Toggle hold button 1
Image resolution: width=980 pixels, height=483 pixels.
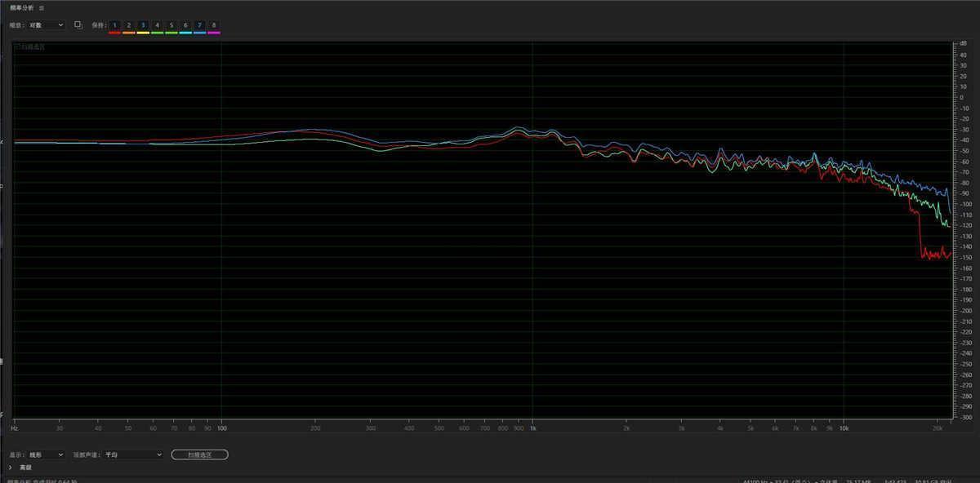[x=114, y=25]
